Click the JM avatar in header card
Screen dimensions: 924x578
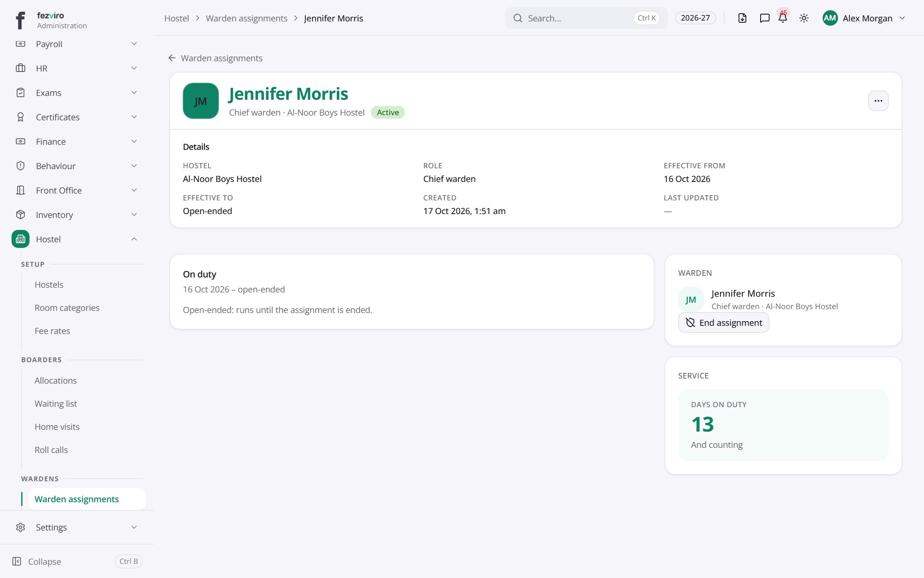click(201, 101)
